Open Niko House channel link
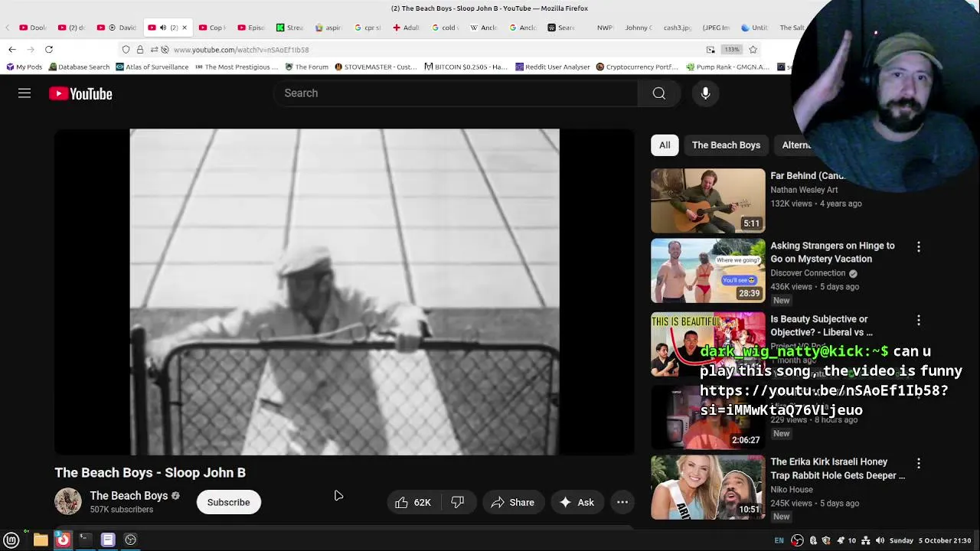The width and height of the screenshot is (980, 551). [x=792, y=490]
